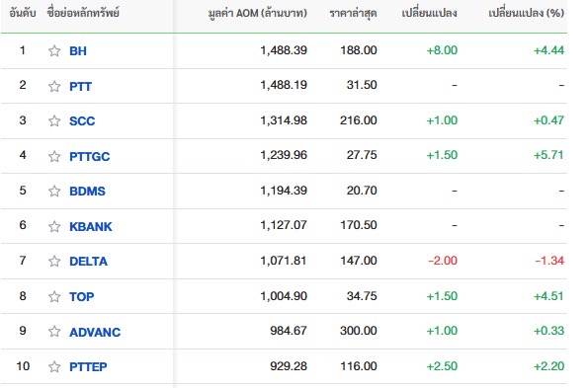
Task: Toggle the star beside PTTEP
Action: [x=54, y=366]
